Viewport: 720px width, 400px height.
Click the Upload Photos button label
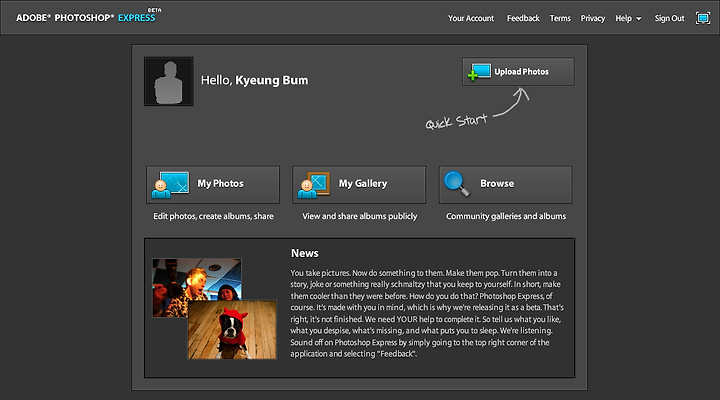pyautogui.click(x=521, y=72)
